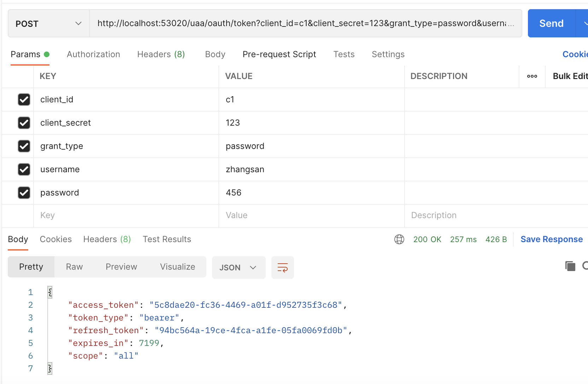Image resolution: width=588 pixels, height=384 pixels.
Task: Open the Test Results tab
Action: tap(167, 239)
